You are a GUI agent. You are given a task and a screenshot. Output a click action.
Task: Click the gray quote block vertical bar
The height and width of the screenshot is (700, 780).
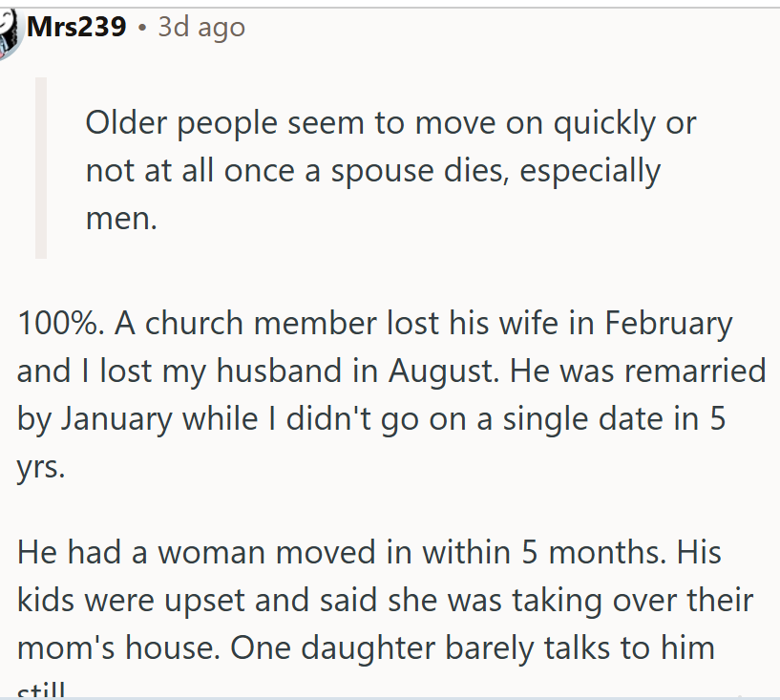coord(41,168)
